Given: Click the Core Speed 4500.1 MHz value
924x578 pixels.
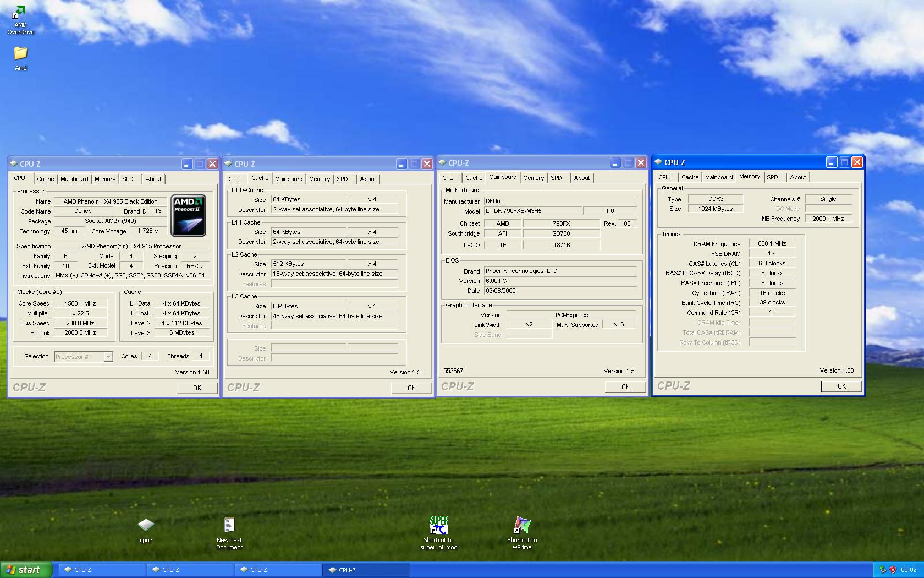Looking at the screenshot, I should (x=80, y=303).
